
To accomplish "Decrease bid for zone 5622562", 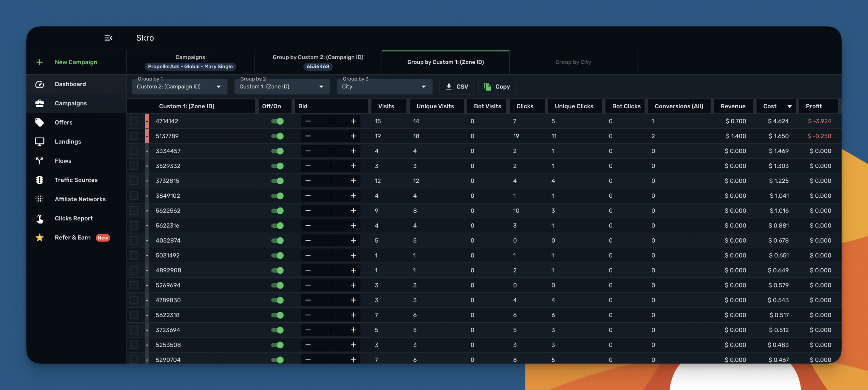I will 308,211.
